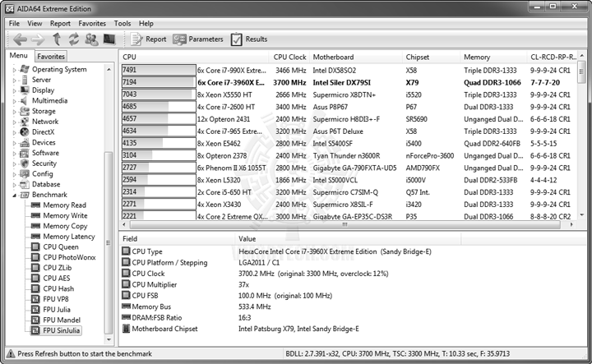This screenshot has height=364, width=592.
Task: Open the Favorites menu
Action: [x=92, y=23]
